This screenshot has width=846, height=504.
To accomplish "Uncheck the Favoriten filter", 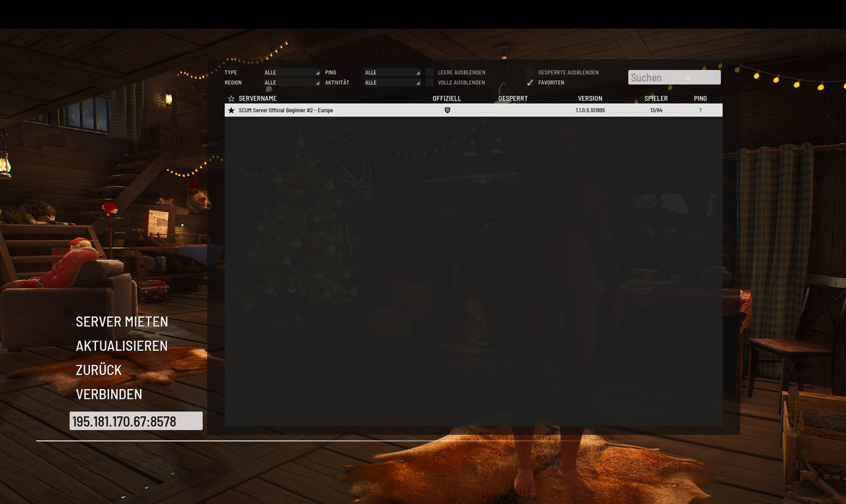I will pyautogui.click(x=530, y=83).
